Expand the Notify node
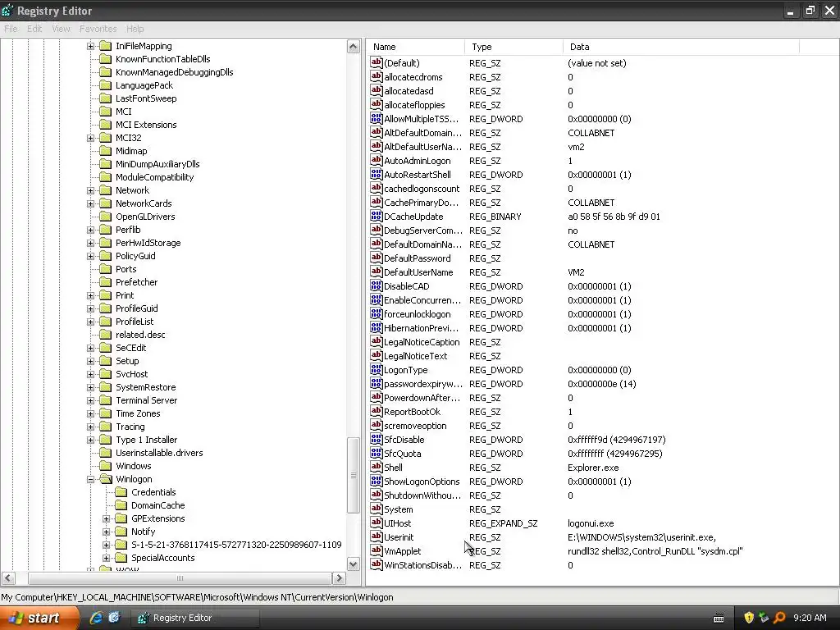 (106, 532)
